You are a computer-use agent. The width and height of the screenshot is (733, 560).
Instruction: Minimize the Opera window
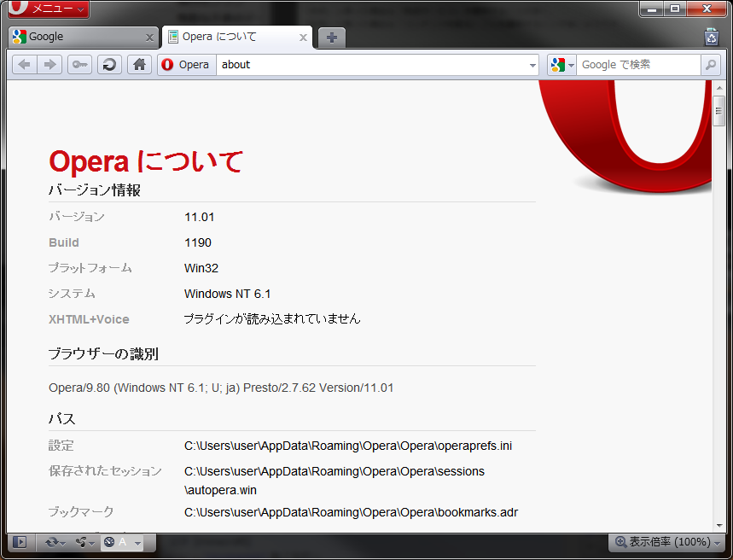pyautogui.click(x=652, y=9)
